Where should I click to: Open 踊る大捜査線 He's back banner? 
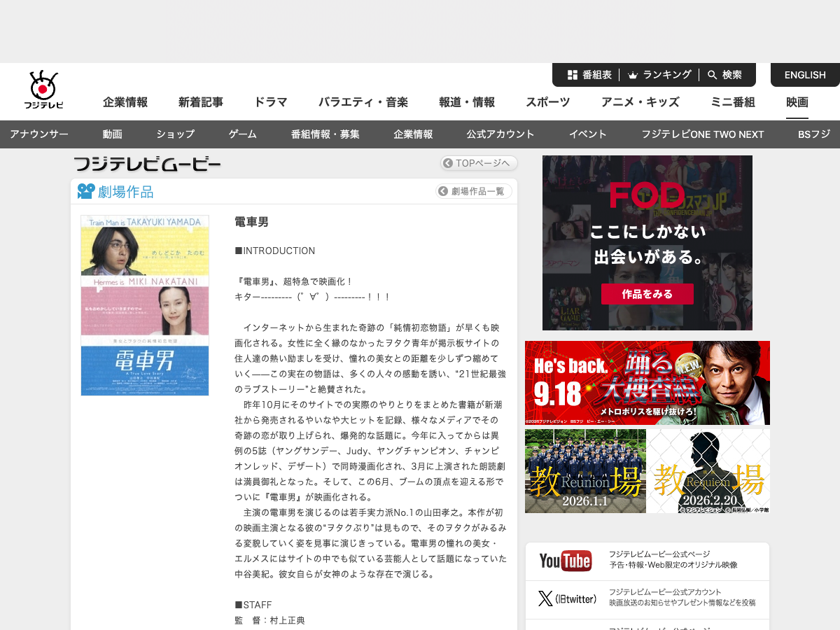(647, 383)
